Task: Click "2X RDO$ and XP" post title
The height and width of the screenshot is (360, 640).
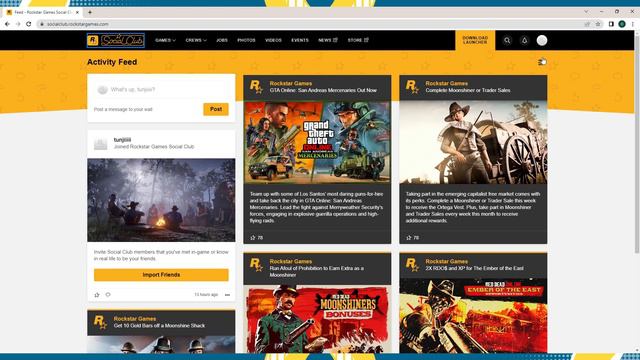Action: tap(474, 268)
